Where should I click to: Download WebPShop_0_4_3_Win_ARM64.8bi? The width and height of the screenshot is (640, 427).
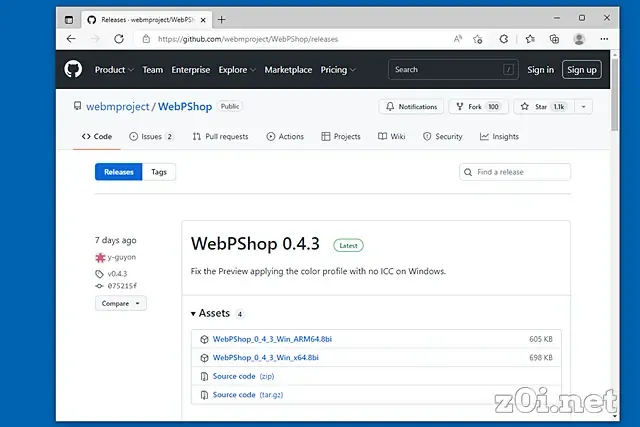(272, 339)
